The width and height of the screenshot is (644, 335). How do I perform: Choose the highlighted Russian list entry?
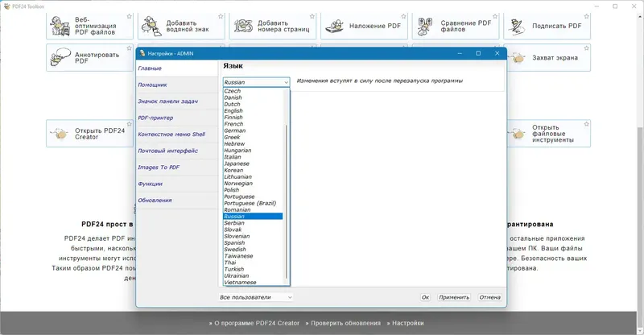pyautogui.click(x=253, y=216)
